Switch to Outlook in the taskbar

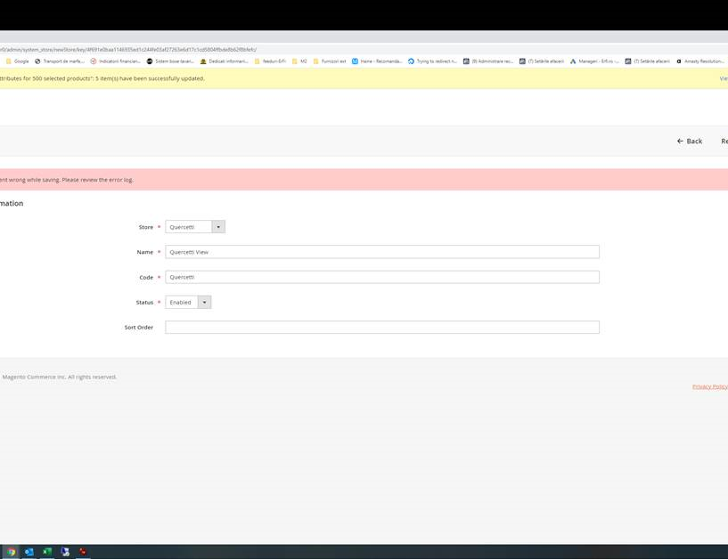pyautogui.click(x=29, y=552)
